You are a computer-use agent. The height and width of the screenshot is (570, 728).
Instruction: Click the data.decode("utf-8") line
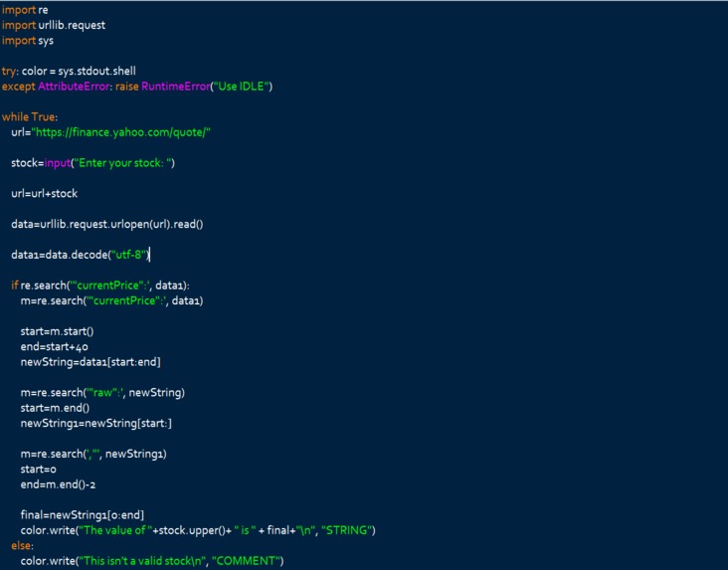click(80, 255)
